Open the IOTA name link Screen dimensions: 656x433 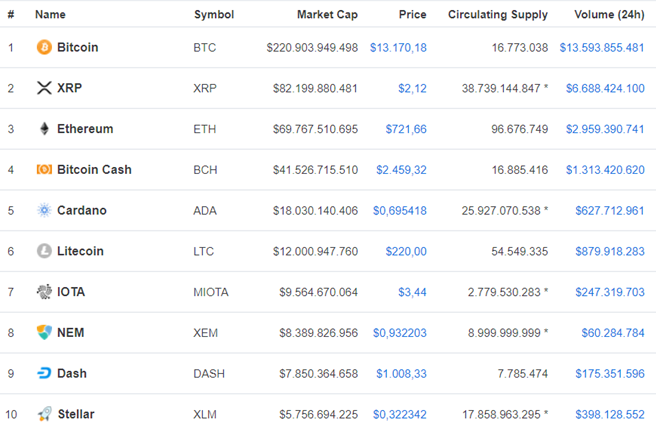71,292
